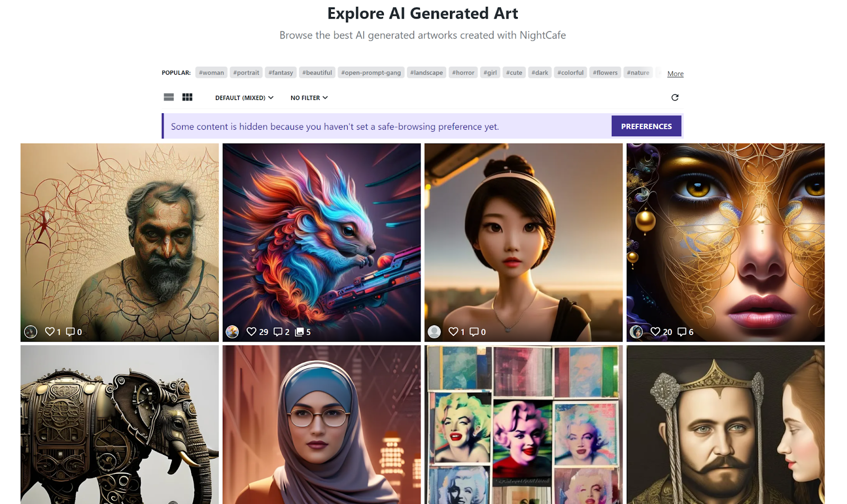The image size is (847, 504).
Task: Open comments on the colorful squirrel artwork
Action: pos(278,332)
